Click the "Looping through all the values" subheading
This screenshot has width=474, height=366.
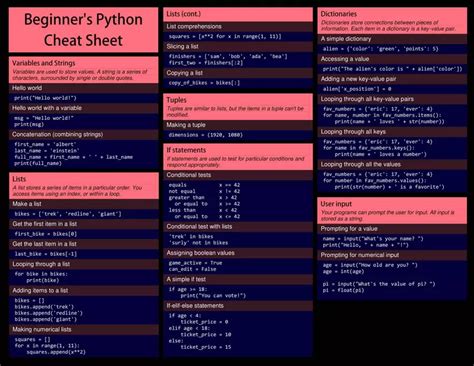click(x=360, y=164)
